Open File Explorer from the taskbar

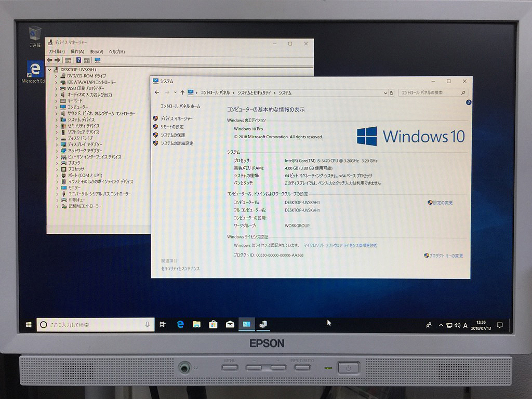click(x=196, y=324)
